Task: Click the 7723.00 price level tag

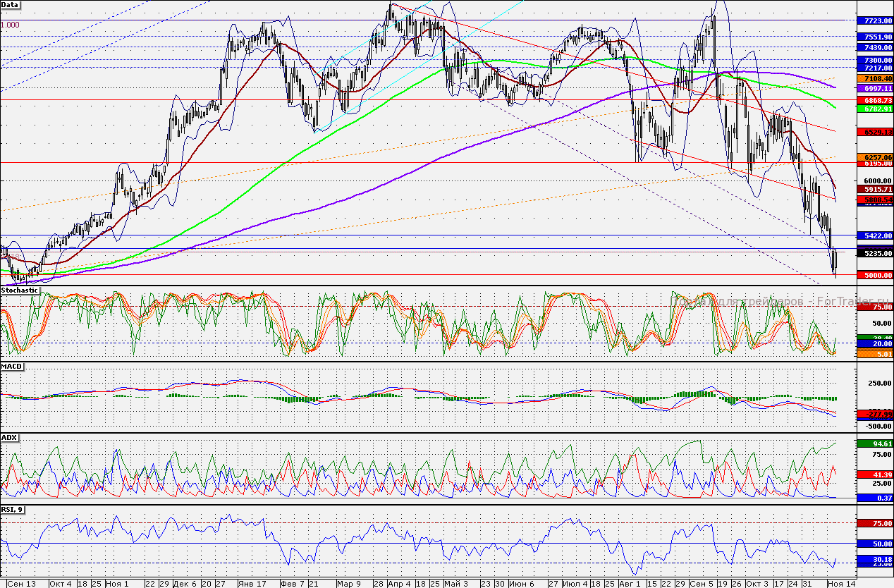Action: click(x=874, y=21)
